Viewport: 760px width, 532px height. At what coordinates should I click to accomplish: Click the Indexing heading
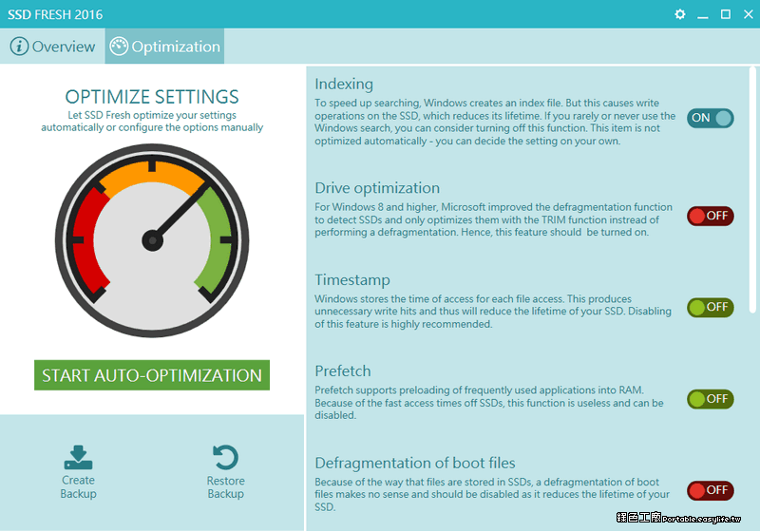(x=344, y=84)
